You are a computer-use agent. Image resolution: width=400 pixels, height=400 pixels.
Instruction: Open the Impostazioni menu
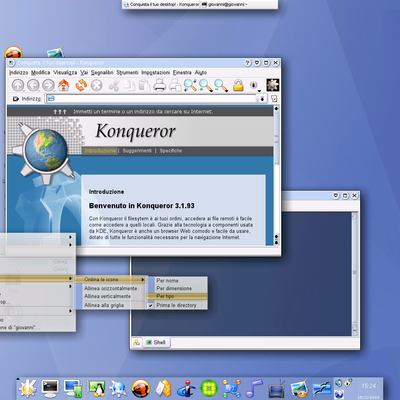(156, 72)
